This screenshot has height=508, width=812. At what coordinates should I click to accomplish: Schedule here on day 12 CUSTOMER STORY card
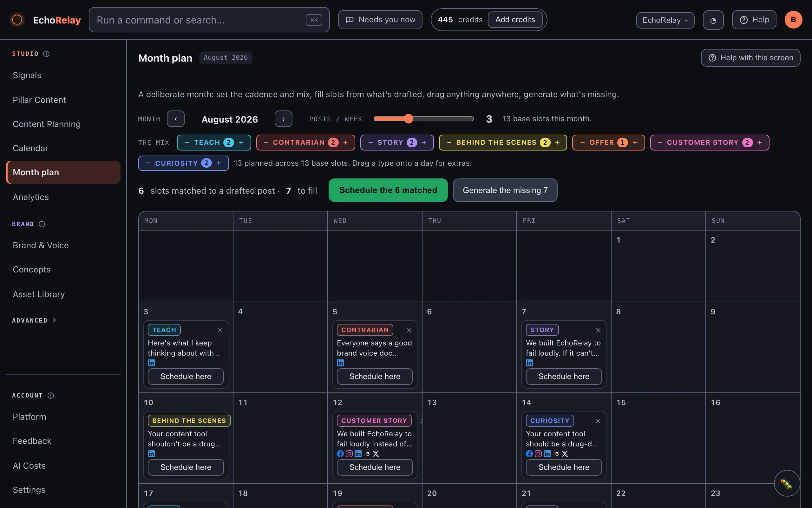pos(375,467)
